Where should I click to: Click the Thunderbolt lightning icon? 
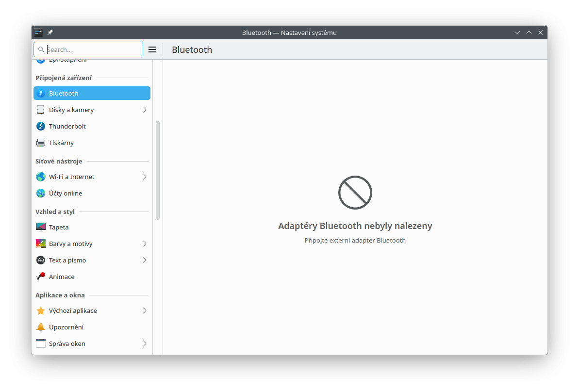(x=41, y=126)
